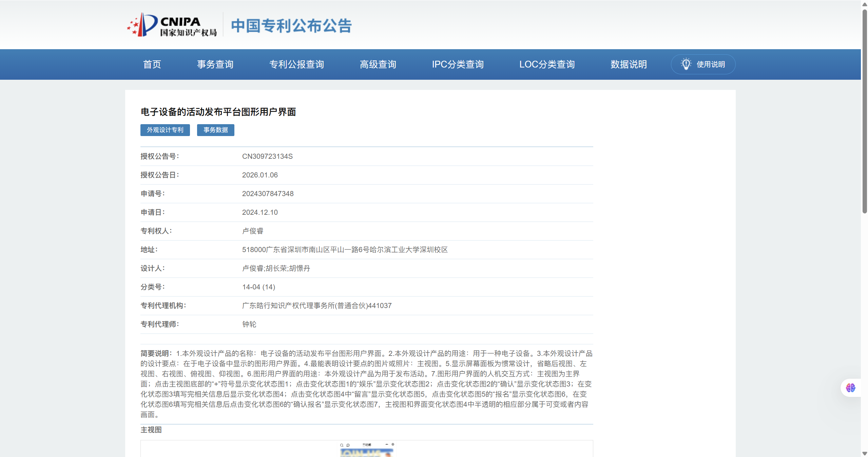The image size is (868, 457).
Task: Select application date 2024.12.10
Action: point(260,212)
